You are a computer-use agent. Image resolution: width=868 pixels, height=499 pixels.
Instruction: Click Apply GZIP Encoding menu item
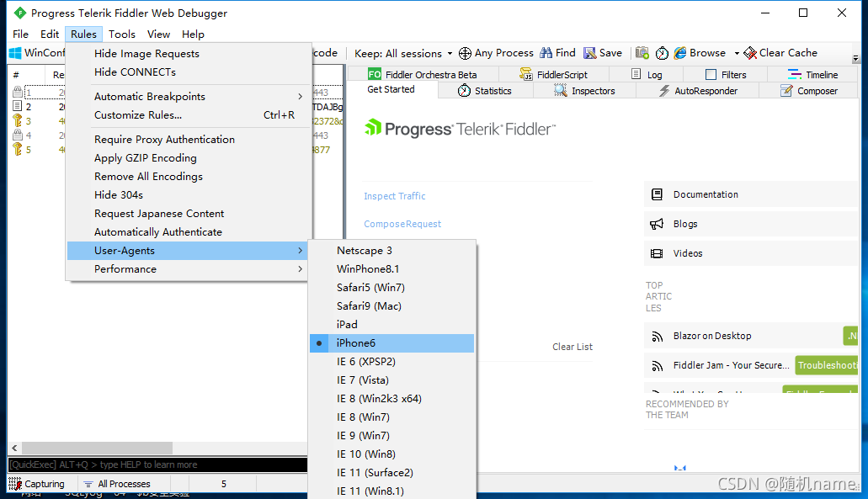[187, 158]
